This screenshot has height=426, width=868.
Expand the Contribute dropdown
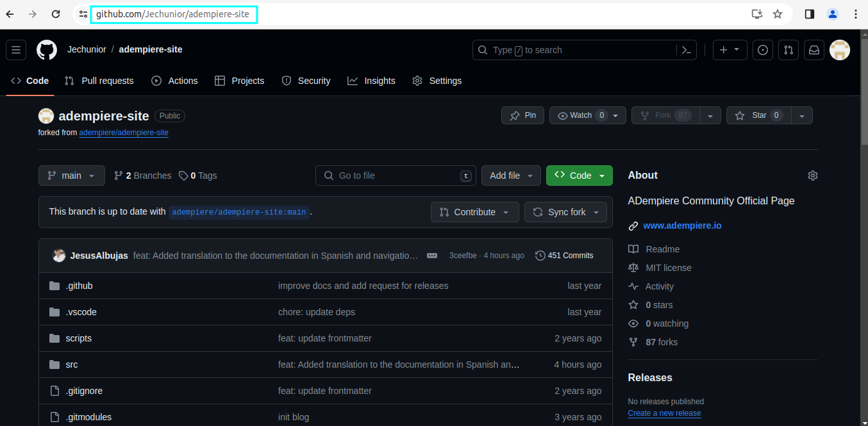tap(475, 212)
